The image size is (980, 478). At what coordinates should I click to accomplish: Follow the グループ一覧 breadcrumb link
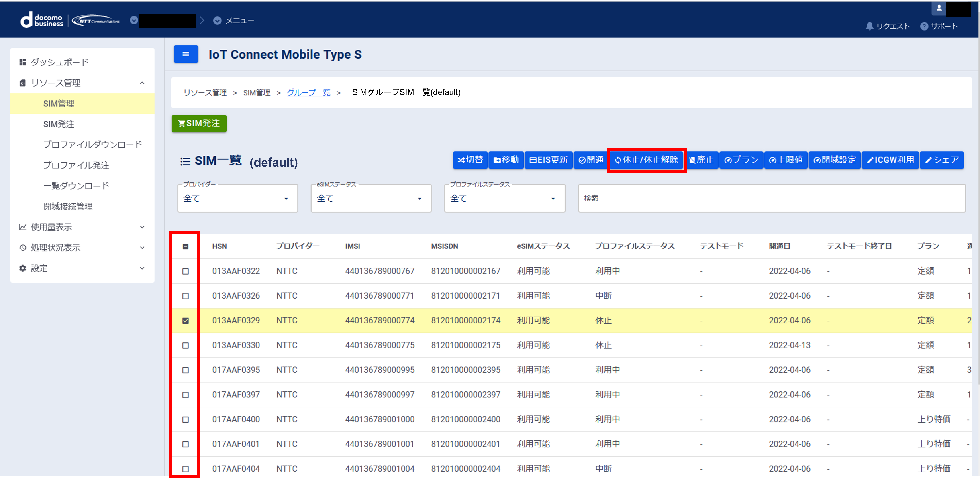click(x=308, y=92)
